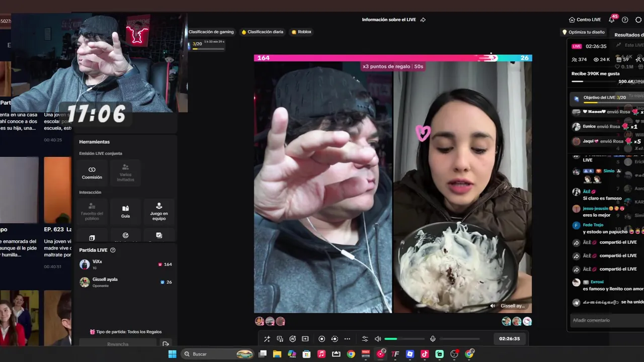
Task: Open the three-dot more options menu
Action: tap(347, 339)
